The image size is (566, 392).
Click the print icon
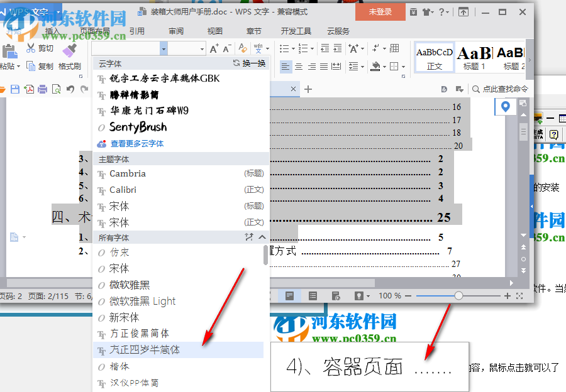(43, 89)
